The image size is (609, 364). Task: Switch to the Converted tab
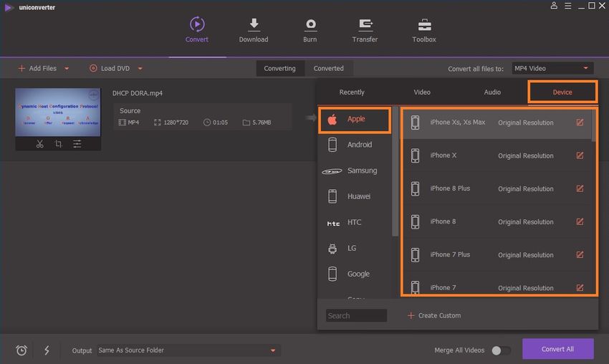pos(329,68)
